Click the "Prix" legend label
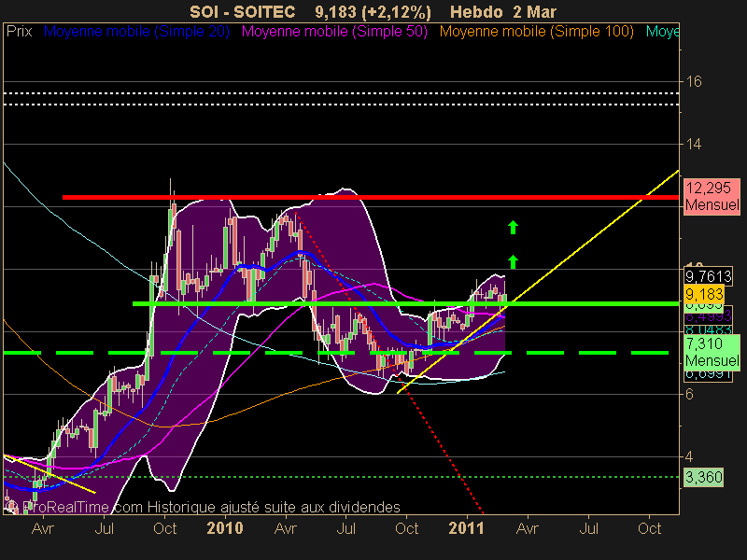This screenshot has width=747, height=560. 19,32
